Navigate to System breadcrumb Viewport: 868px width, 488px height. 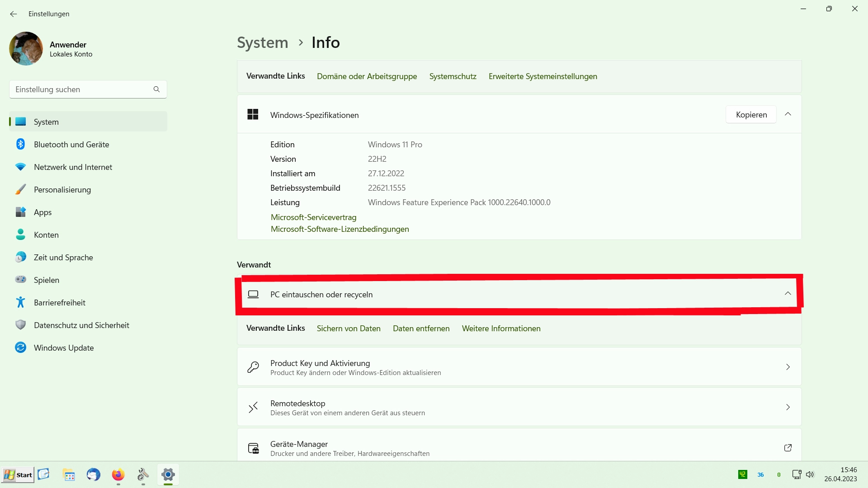coord(263,42)
